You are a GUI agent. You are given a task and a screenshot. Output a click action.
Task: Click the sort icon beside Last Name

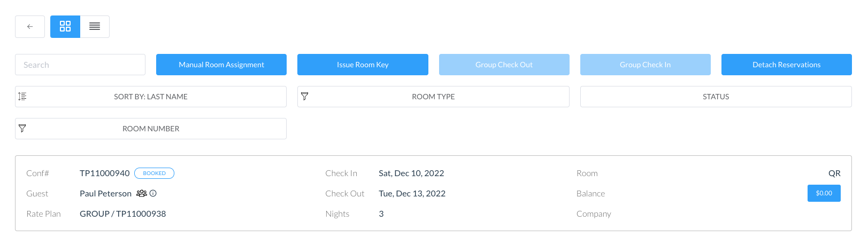[x=22, y=97]
